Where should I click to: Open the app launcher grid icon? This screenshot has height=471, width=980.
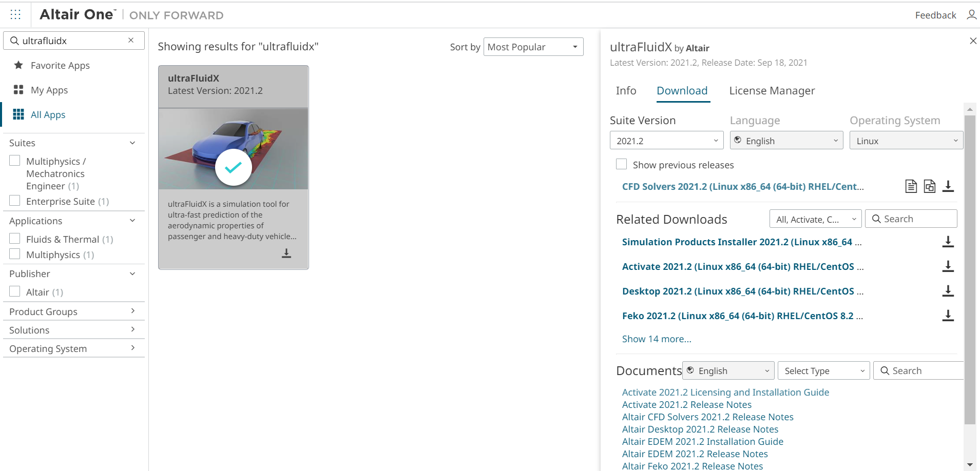(x=15, y=14)
